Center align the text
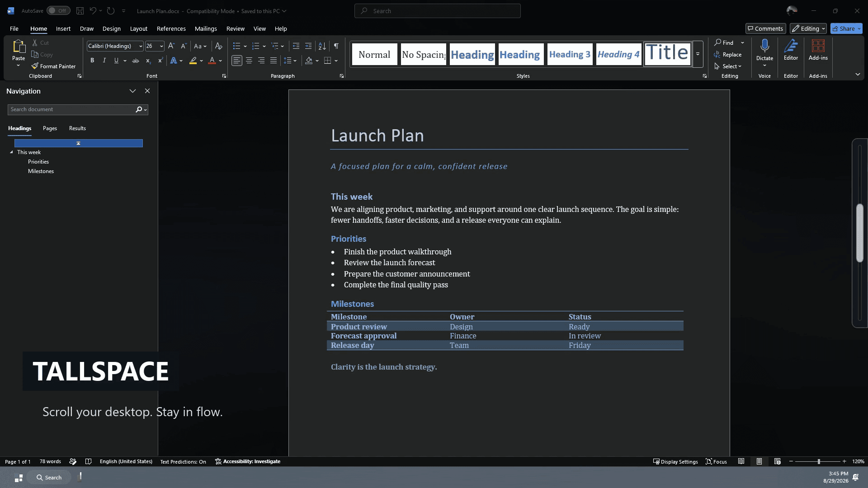The image size is (868, 488). click(x=249, y=61)
